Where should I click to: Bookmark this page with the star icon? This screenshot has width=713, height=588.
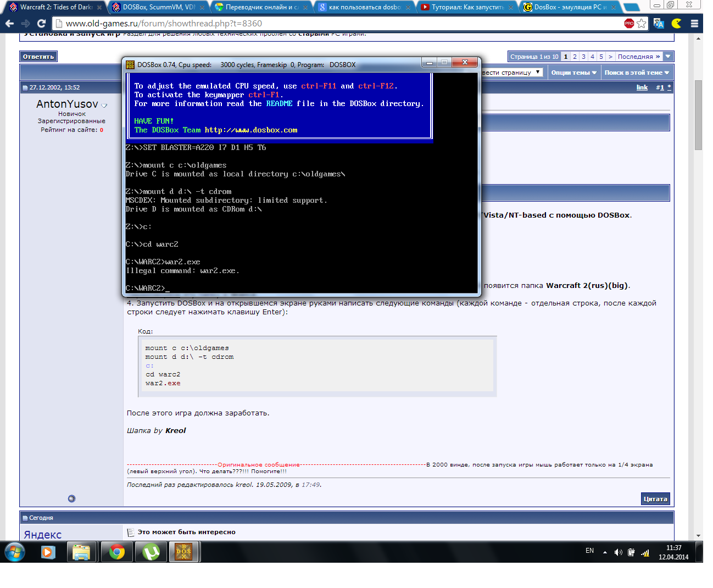tap(642, 24)
